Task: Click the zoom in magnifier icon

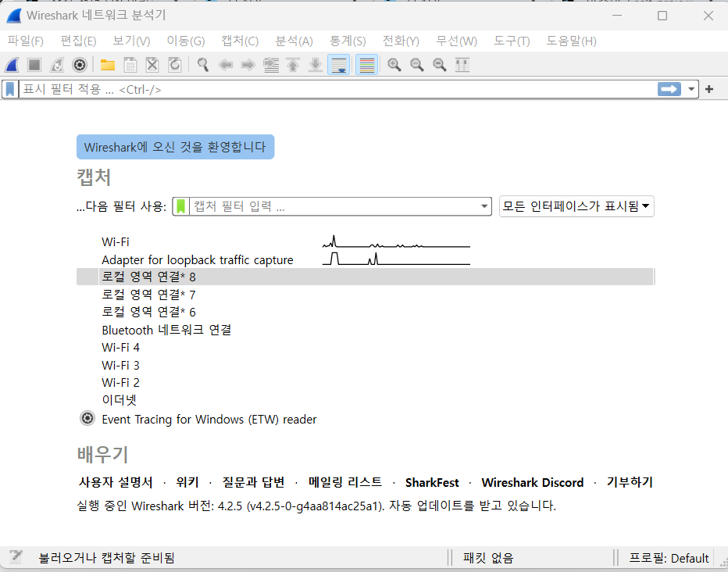Action: (394, 65)
